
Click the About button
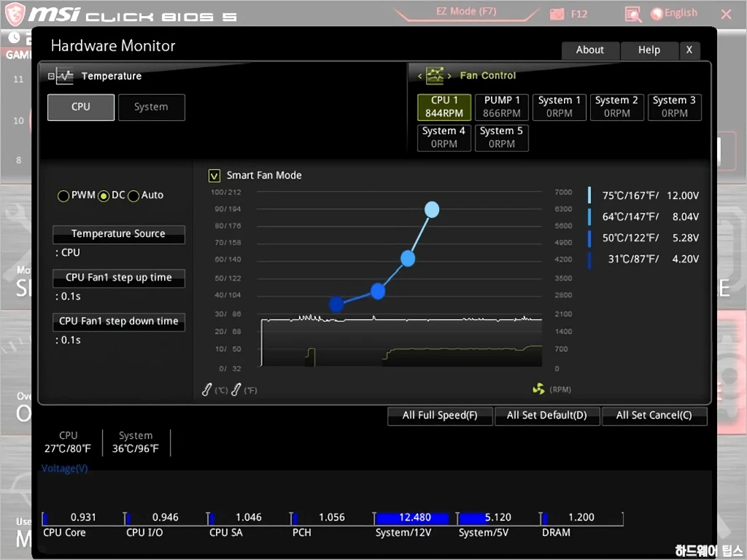590,50
